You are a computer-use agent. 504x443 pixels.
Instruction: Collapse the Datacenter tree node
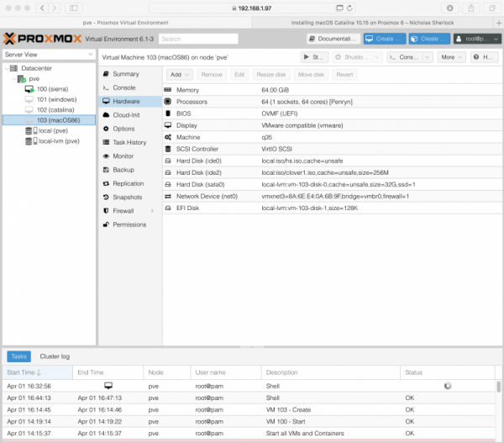pyautogui.click(x=8, y=68)
